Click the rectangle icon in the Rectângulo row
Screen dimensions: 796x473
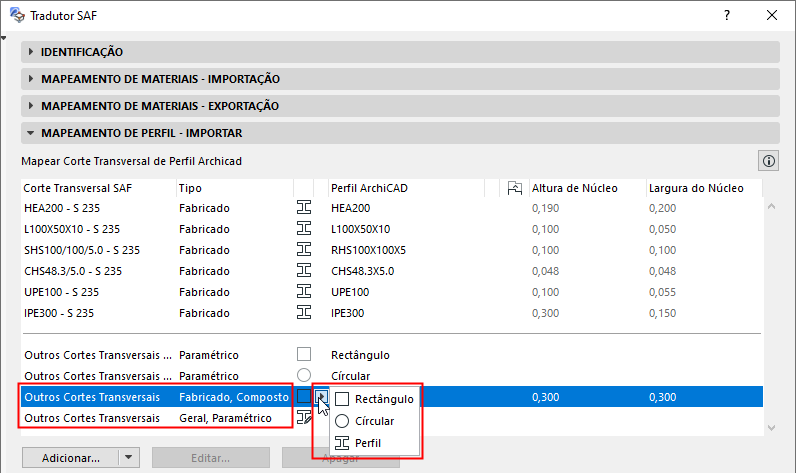(304, 354)
